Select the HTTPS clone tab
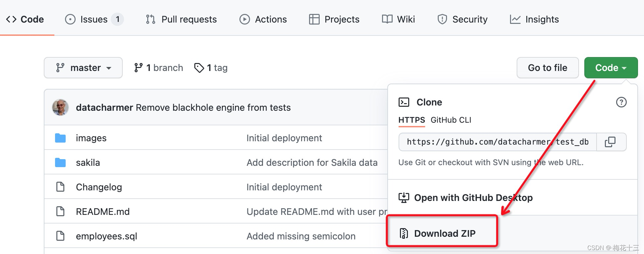Viewport: 644px width, 254px height. 412,120
